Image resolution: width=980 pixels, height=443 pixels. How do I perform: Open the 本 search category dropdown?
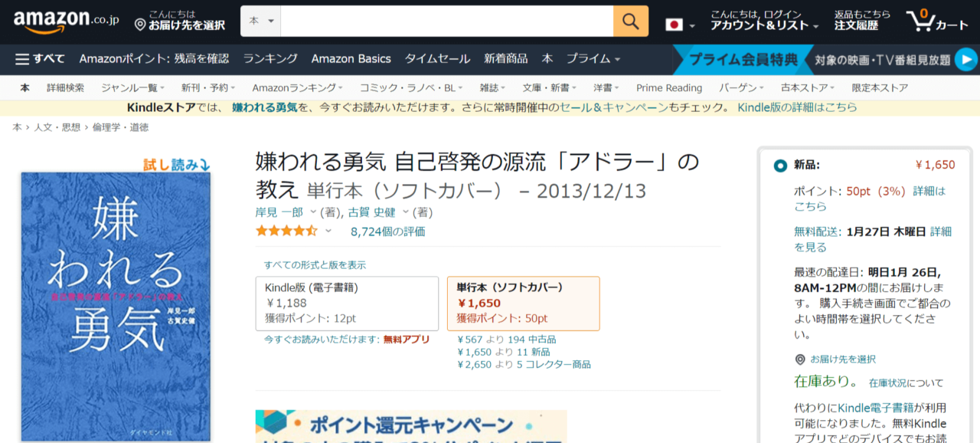pyautogui.click(x=260, y=21)
